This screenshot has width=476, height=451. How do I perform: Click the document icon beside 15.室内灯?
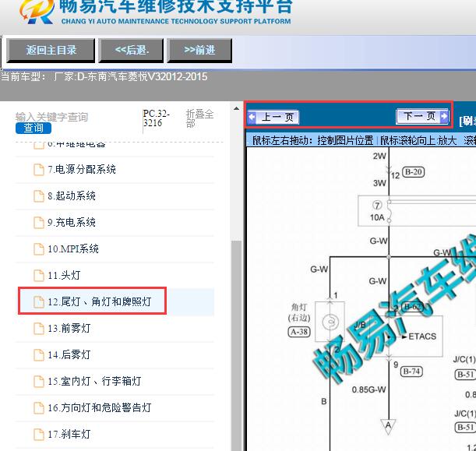(38, 381)
